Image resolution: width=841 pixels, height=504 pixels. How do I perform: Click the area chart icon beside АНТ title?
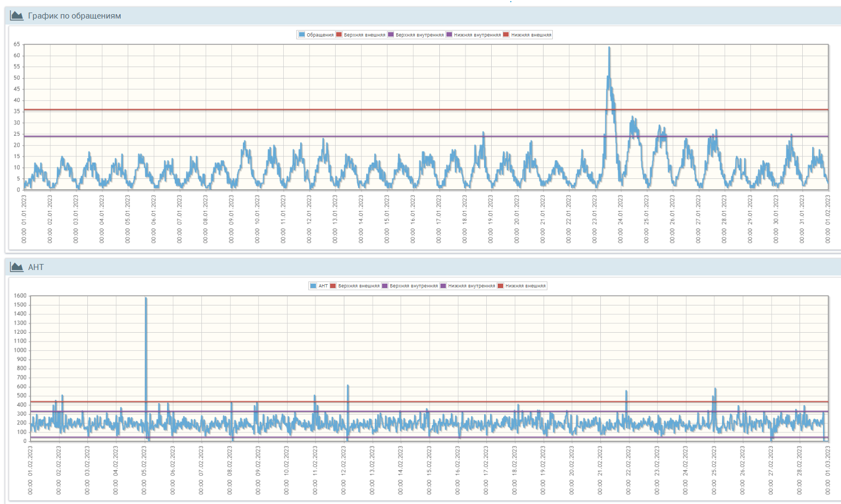point(17,267)
